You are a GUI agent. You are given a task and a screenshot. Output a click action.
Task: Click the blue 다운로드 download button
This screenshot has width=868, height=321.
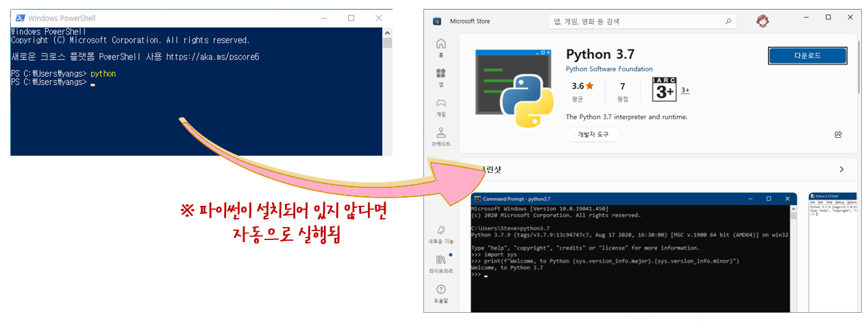point(807,56)
